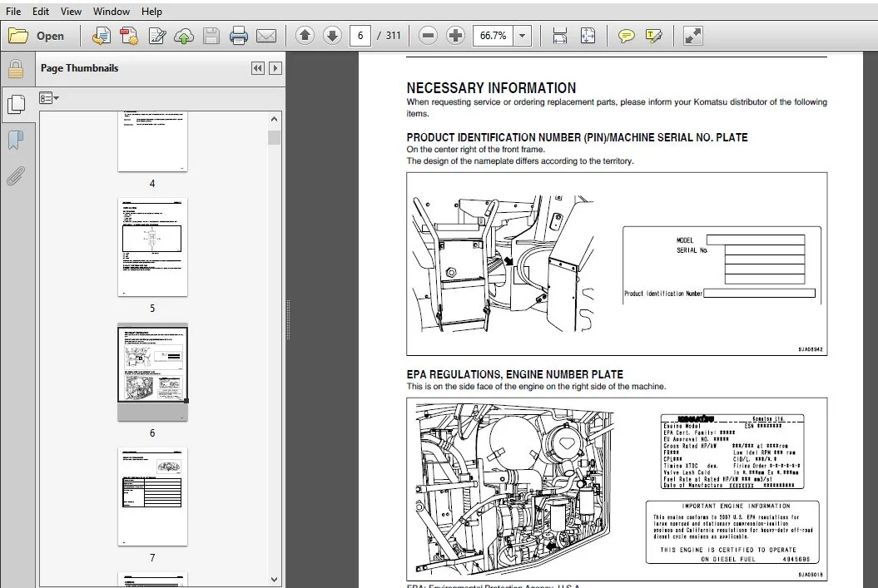Open the zoom level dropdown
Viewport: 878px width, 588px height.
pyautogui.click(x=523, y=35)
